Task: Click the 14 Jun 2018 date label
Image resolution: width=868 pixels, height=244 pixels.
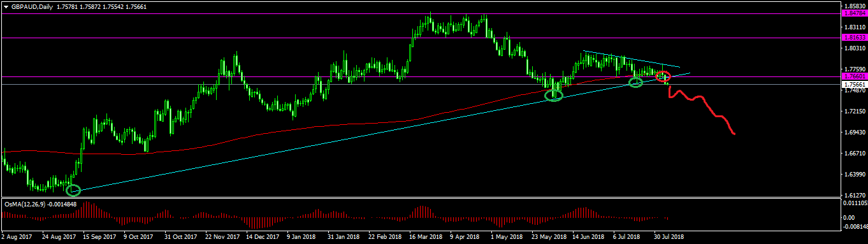Action: (x=588, y=237)
